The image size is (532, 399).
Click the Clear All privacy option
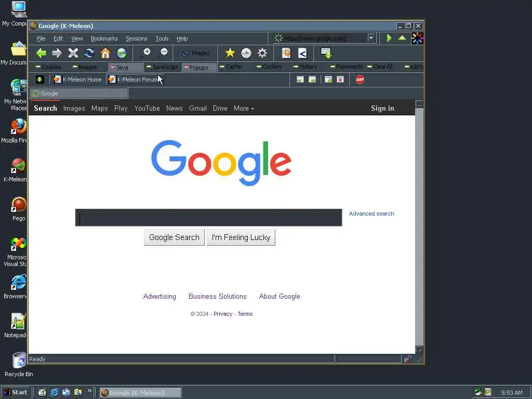(x=380, y=66)
